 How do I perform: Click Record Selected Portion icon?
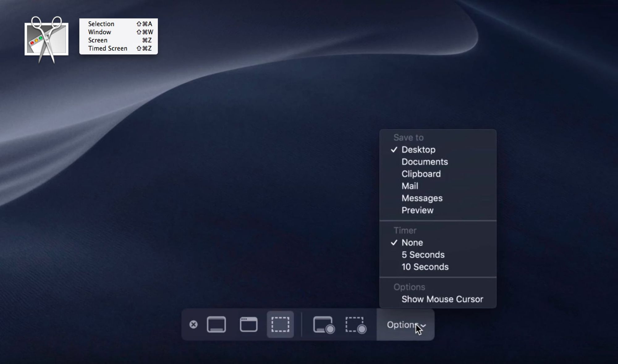click(x=356, y=325)
